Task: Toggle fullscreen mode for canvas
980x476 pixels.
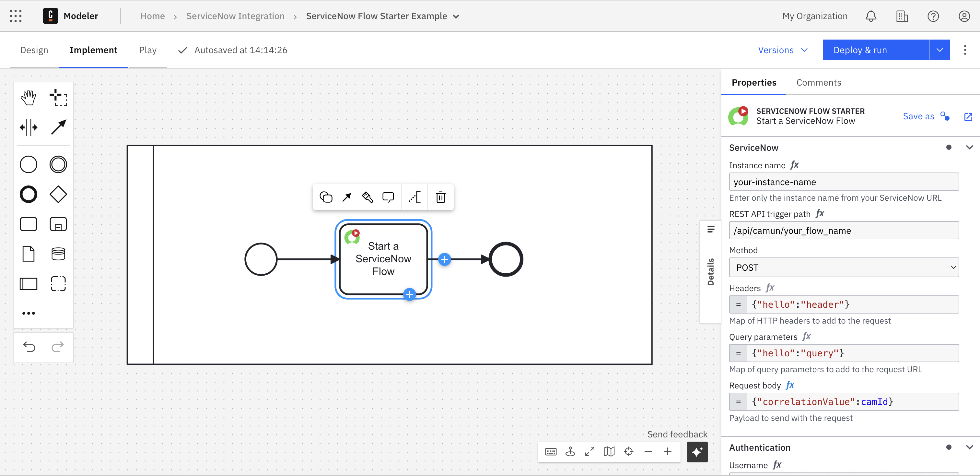Action: click(590, 452)
